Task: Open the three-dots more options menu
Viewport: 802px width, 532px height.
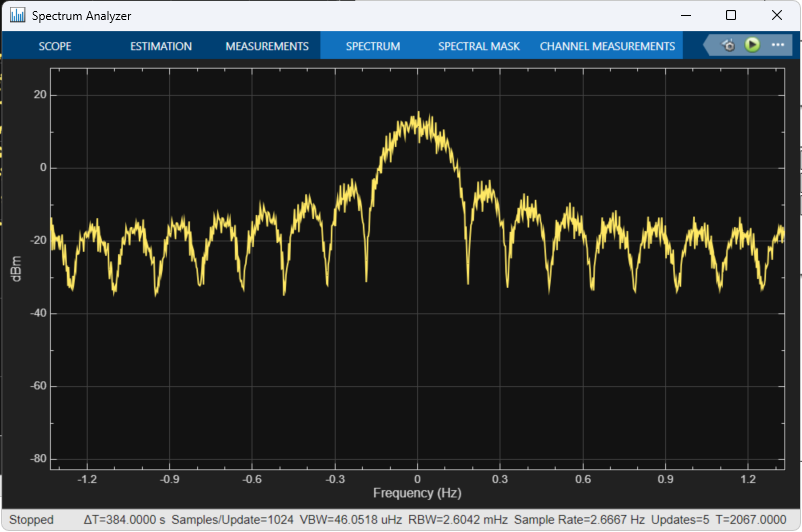Action: [x=778, y=45]
